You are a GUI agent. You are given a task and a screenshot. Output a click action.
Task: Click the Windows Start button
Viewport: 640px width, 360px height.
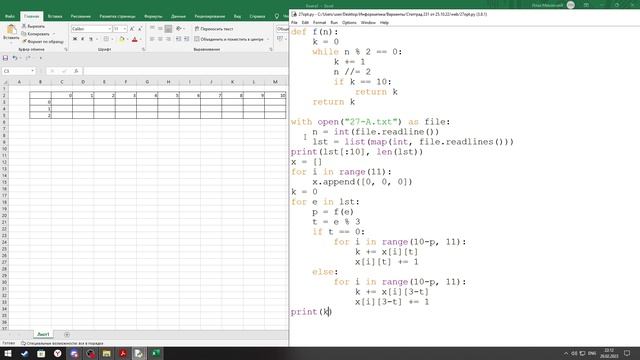coord(8,353)
